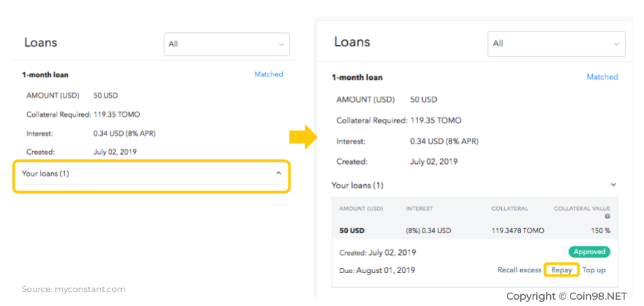Click the left dropdown arrow icon
Image resolution: width=644 pixels, height=306 pixels.
point(281,44)
